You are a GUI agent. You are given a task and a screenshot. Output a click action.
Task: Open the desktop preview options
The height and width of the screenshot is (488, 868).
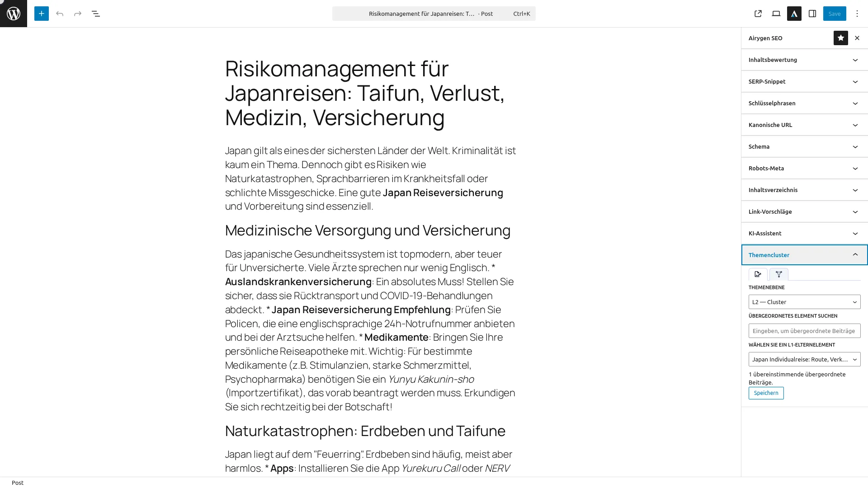coord(776,14)
